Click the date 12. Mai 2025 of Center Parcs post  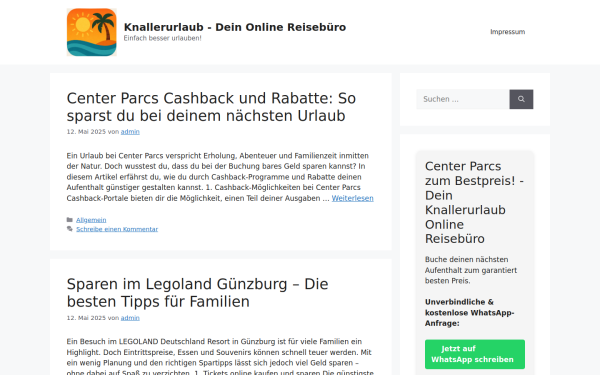[86, 132]
